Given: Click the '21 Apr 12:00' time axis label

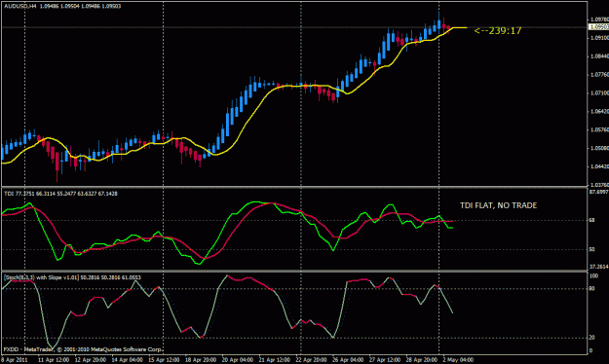Looking at the screenshot, I should [x=274, y=360].
